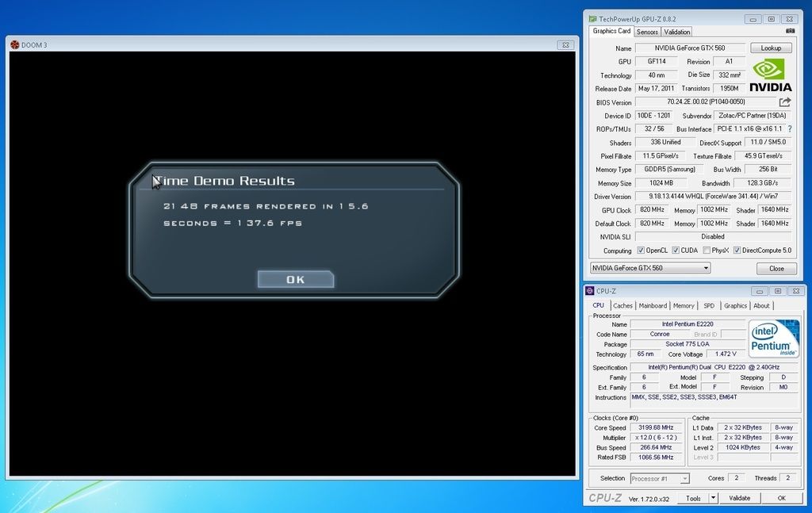
Task: Click the Release Date value May 17, 2011
Action: (656, 88)
